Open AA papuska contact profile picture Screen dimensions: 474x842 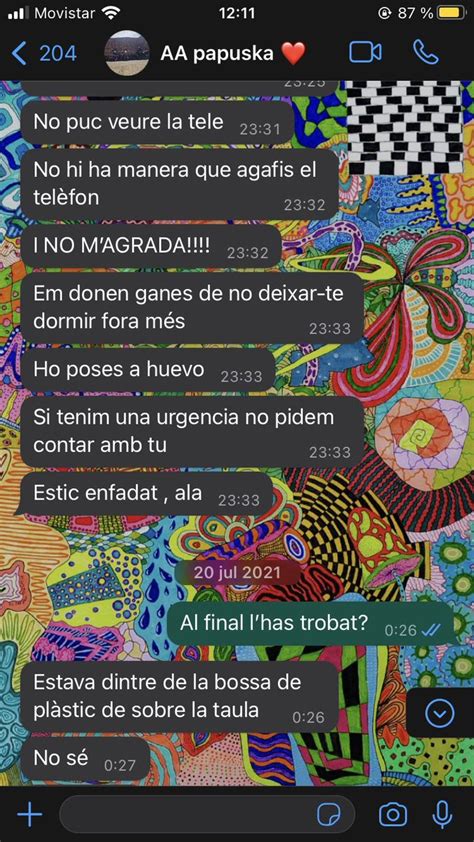pos(127,53)
